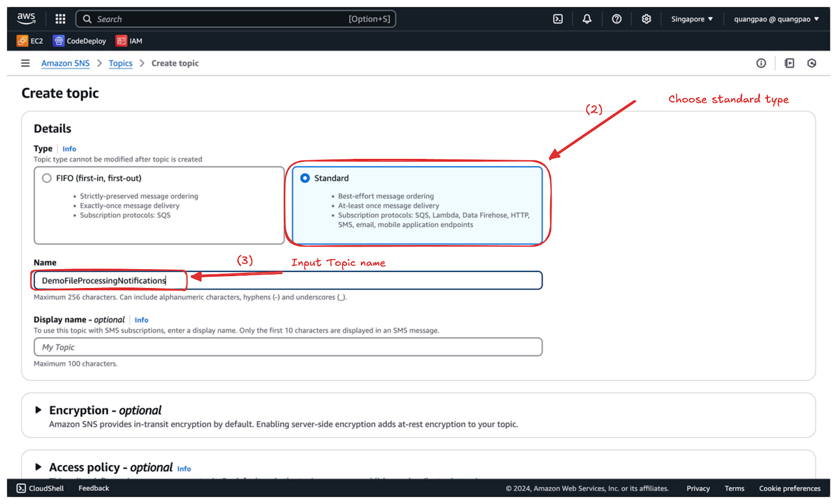The width and height of the screenshot is (837, 504).
Task: Open the quangpao account dropdown
Action: click(776, 19)
